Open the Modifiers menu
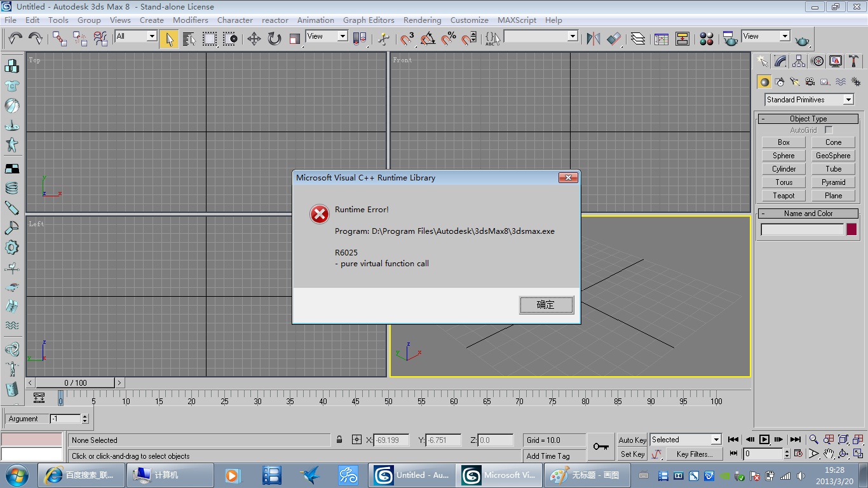This screenshot has height=488, width=868. tap(191, 20)
